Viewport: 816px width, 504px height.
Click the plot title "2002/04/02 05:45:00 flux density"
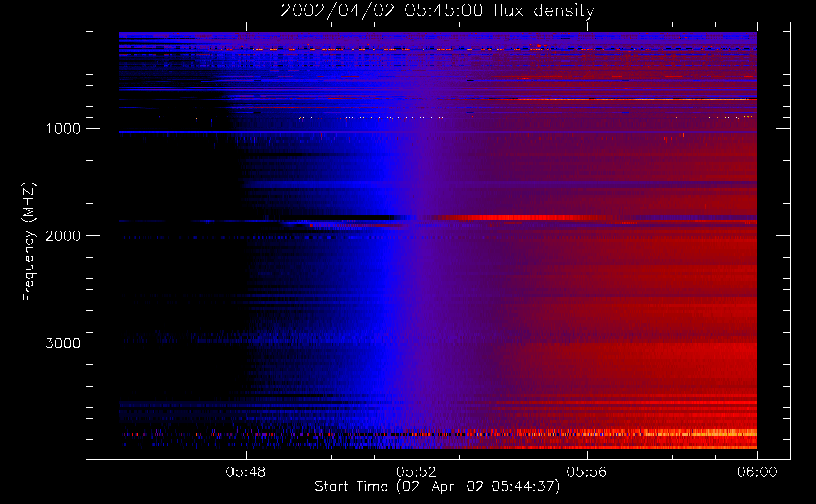pos(437,10)
